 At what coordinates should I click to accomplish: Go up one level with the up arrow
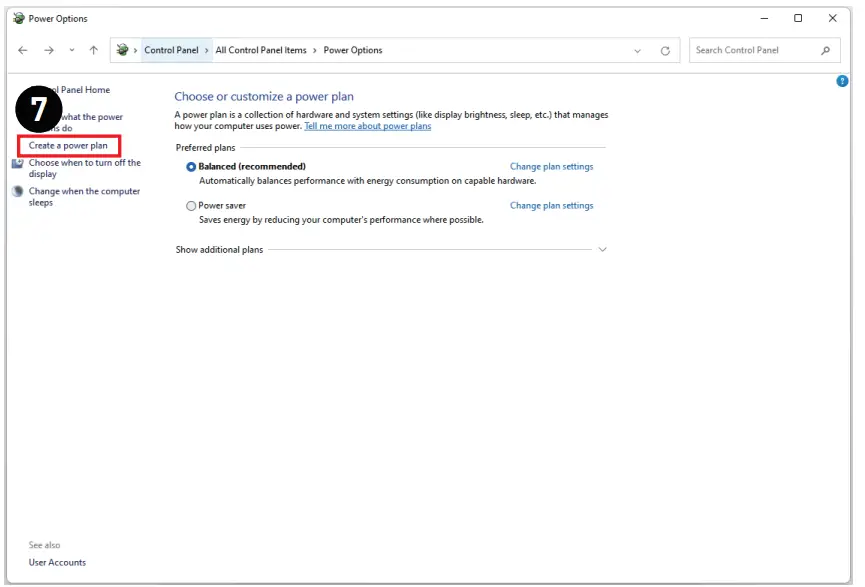(94, 50)
